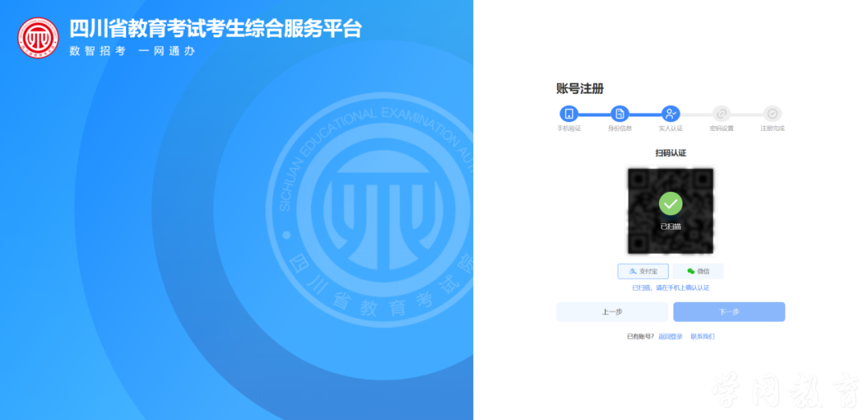Click the 四川省教育考试考生综合服务平台 title
868x420 pixels.
click(215, 29)
